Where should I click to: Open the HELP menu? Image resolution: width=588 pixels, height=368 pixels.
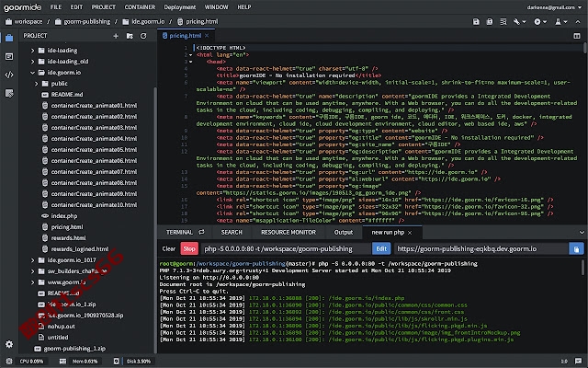[x=244, y=7]
